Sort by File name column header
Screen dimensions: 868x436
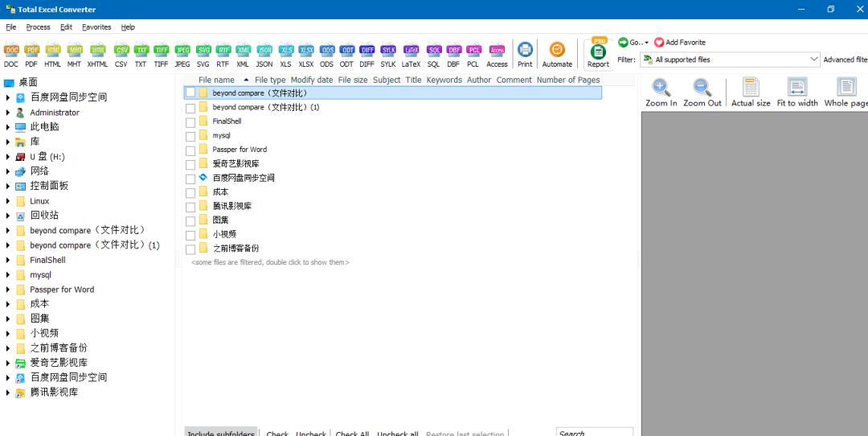coord(216,80)
